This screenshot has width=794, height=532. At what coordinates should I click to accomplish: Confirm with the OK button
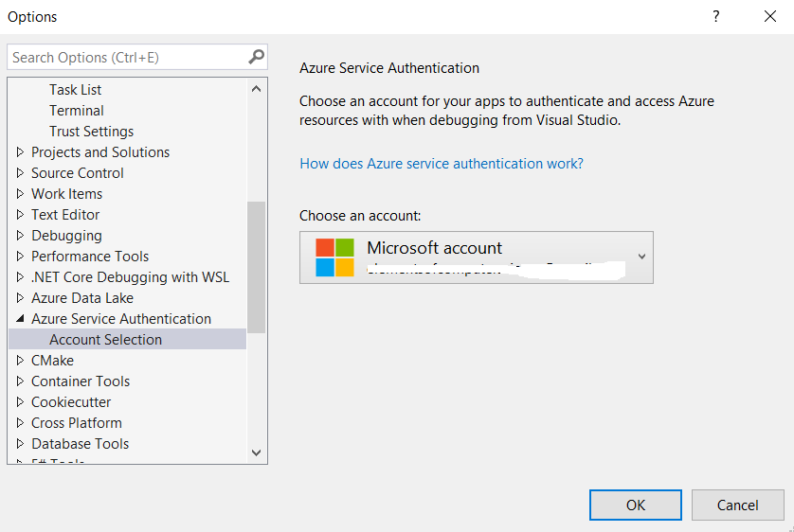(x=636, y=505)
